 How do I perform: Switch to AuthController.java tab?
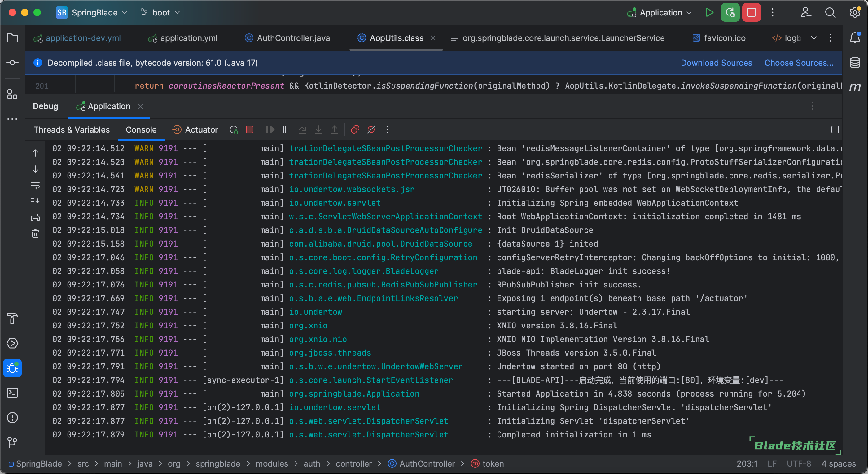pyautogui.click(x=287, y=38)
